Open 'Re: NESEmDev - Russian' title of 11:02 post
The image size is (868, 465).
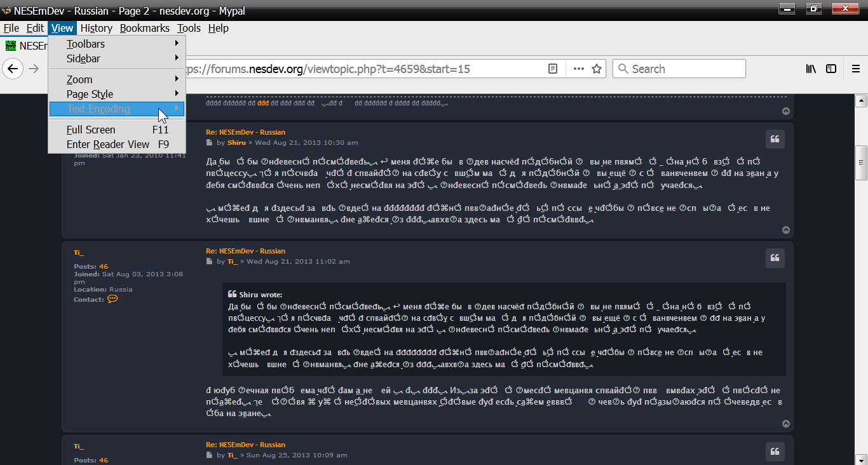tap(245, 251)
